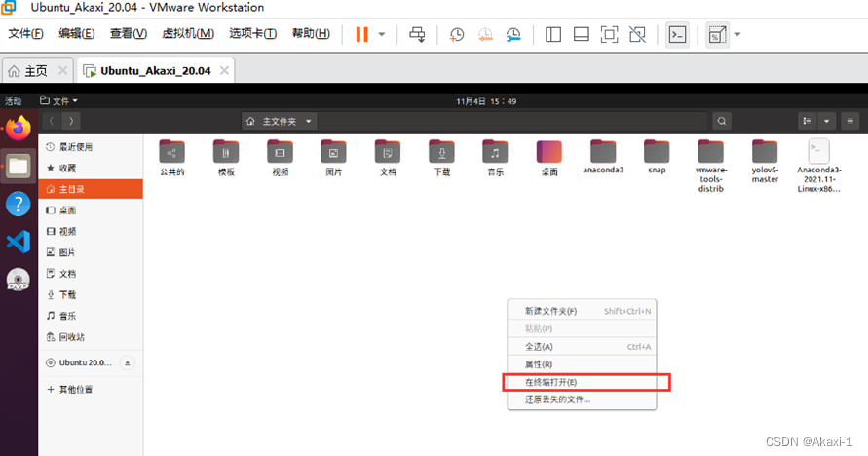The width and height of the screenshot is (868, 456).
Task: Select 桌面 in the sidebar
Action: tap(91, 210)
